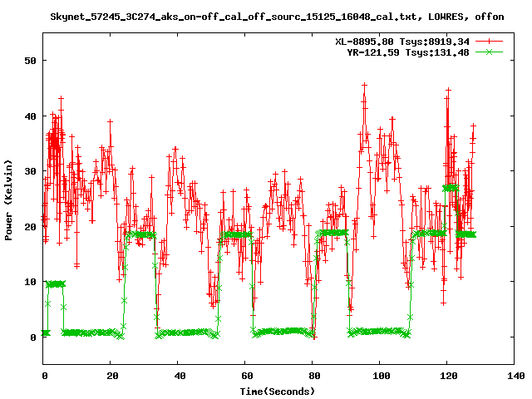The image size is (532, 399).
Task: Click the x-axis tick label 60
Action: (x=247, y=376)
